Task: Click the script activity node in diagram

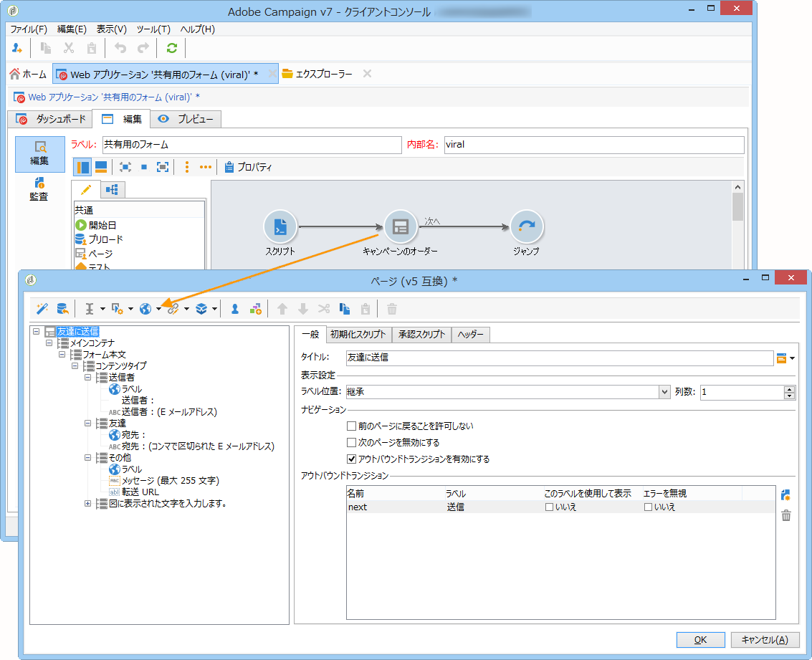Action: pos(280,226)
